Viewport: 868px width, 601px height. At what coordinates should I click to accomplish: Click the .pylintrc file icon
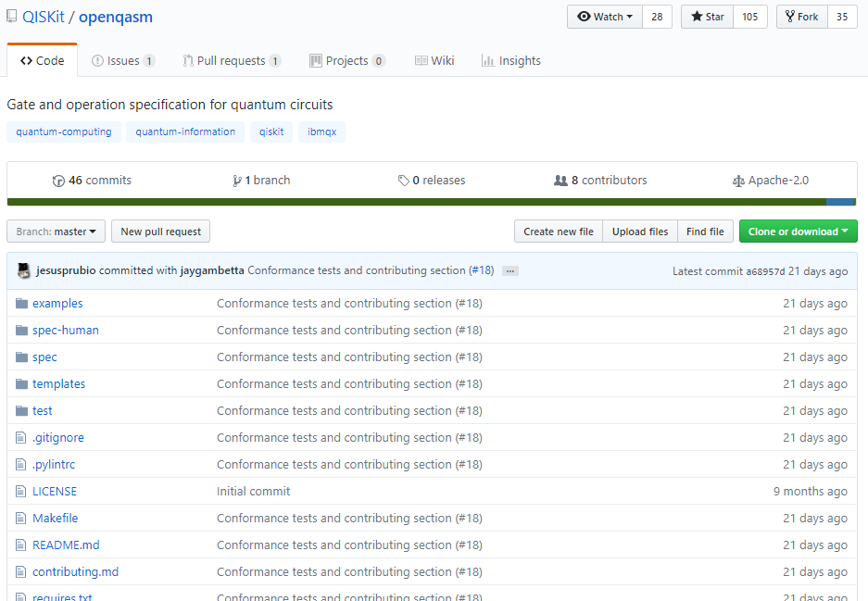click(x=21, y=464)
